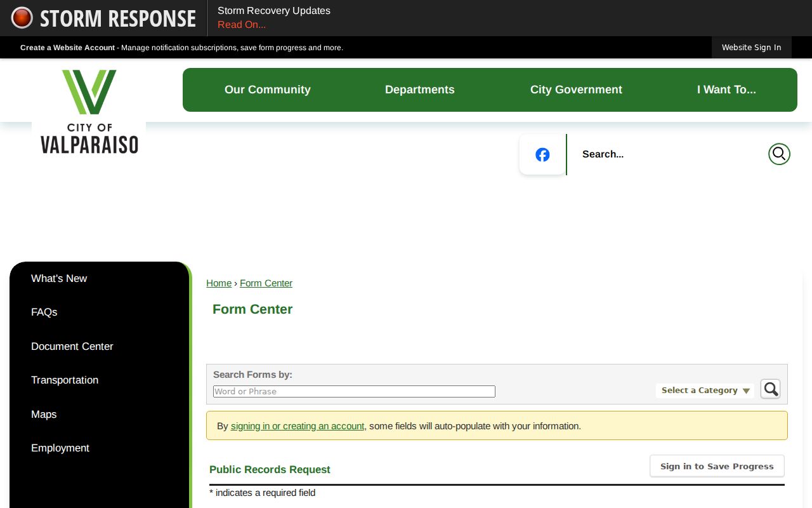Screen dimensions: 812x508
Task: Open the Our Community menu
Action: pos(268,90)
